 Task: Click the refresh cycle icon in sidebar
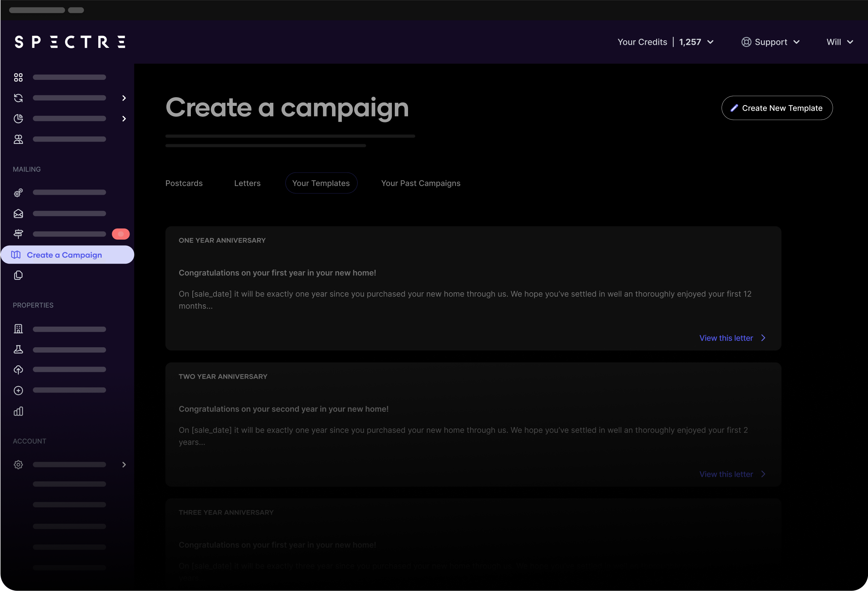[18, 98]
